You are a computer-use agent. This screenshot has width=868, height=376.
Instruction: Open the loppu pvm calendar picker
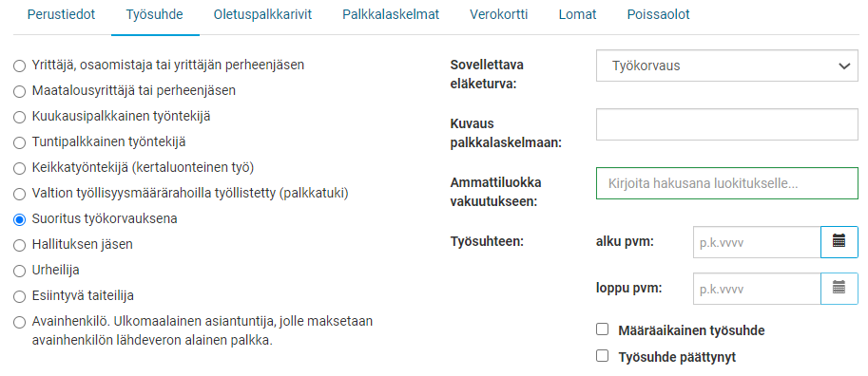pos(839,288)
